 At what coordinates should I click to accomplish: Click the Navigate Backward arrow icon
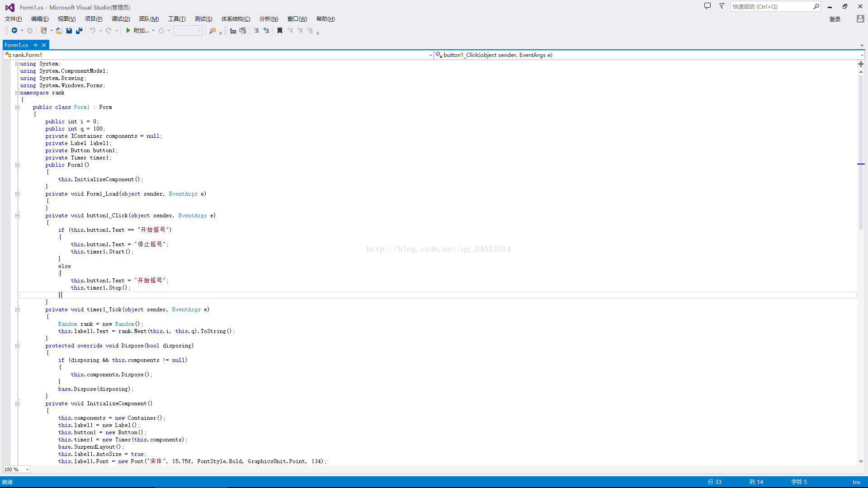14,31
